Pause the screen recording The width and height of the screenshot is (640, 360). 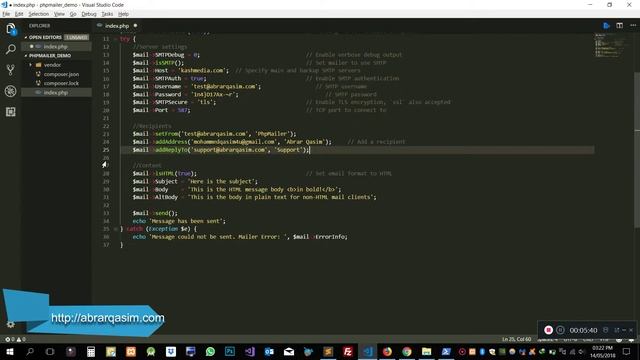click(x=560, y=330)
